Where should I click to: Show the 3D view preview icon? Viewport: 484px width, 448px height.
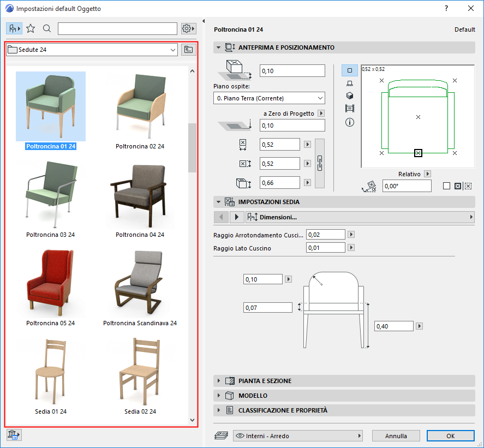click(350, 95)
